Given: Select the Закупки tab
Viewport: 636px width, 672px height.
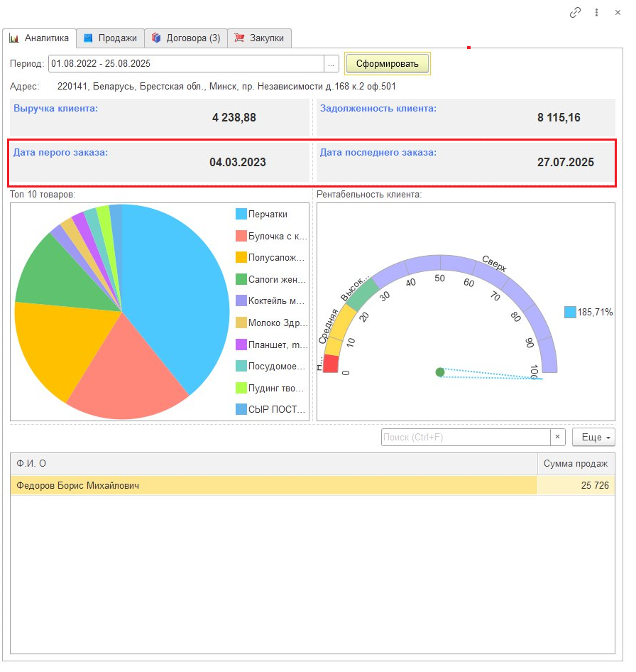Looking at the screenshot, I should coord(259,38).
